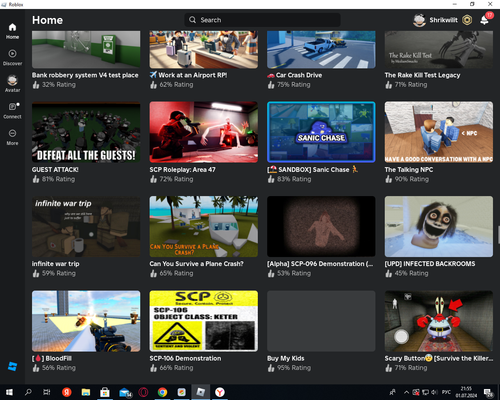Open Shrikwilit profile avatar
The width and height of the screenshot is (500, 400).
pos(419,20)
